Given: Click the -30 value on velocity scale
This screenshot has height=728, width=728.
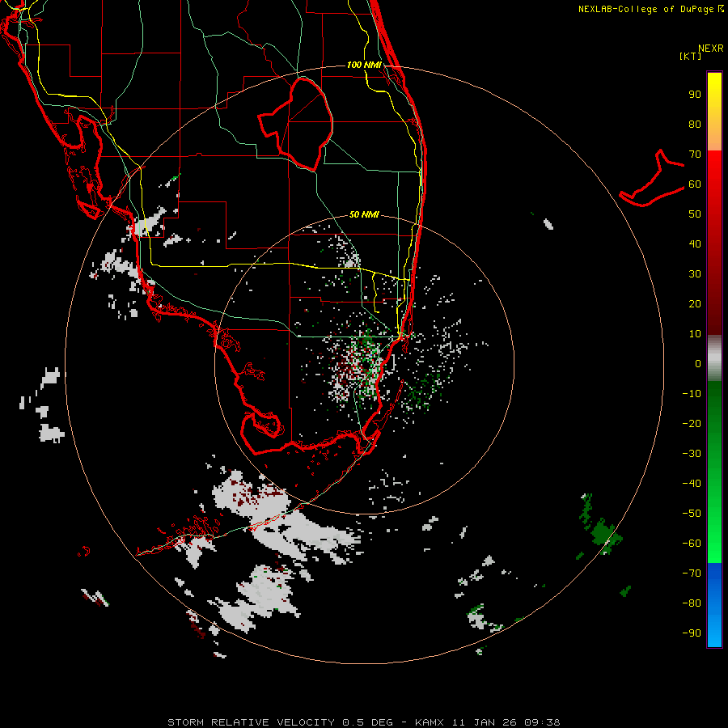Looking at the screenshot, I should 692,454.
